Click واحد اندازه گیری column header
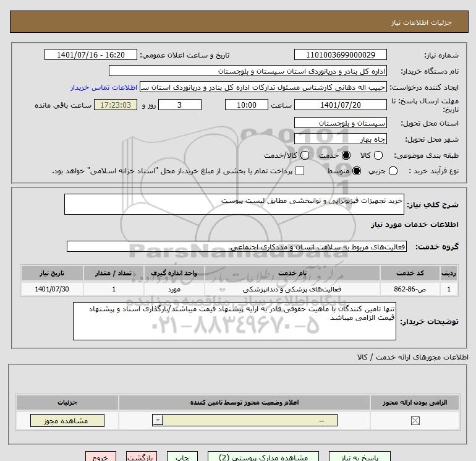 coord(174,273)
